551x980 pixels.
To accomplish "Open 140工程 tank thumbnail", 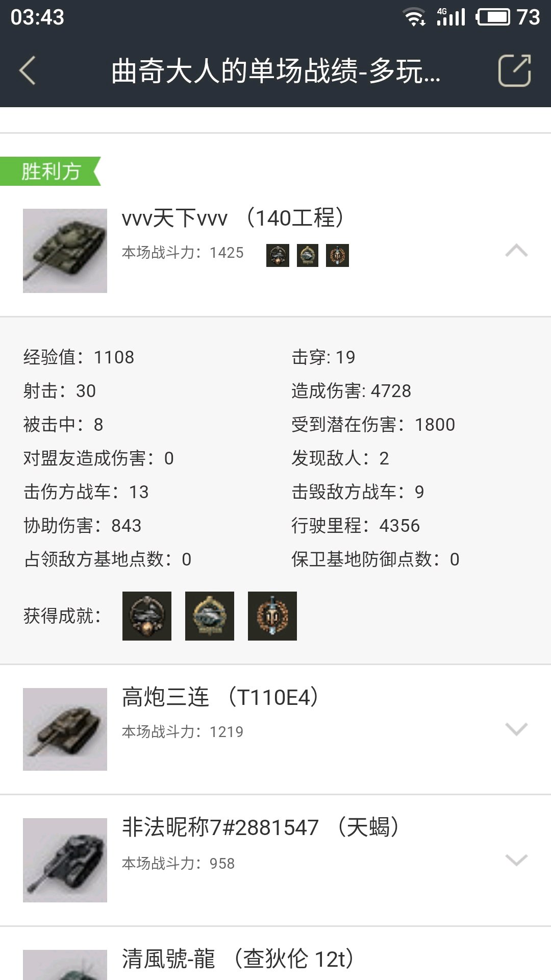I will [65, 251].
